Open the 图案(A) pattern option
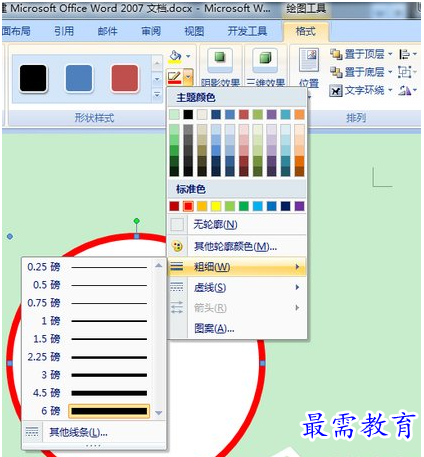The image size is (424, 457). [237, 329]
